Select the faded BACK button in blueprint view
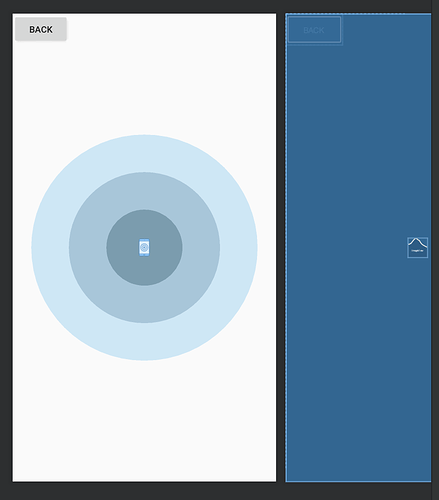 click(314, 30)
